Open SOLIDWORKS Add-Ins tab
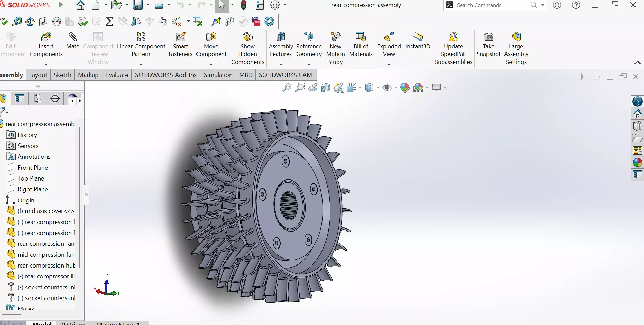The image size is (644, 325). click(166, 75)
